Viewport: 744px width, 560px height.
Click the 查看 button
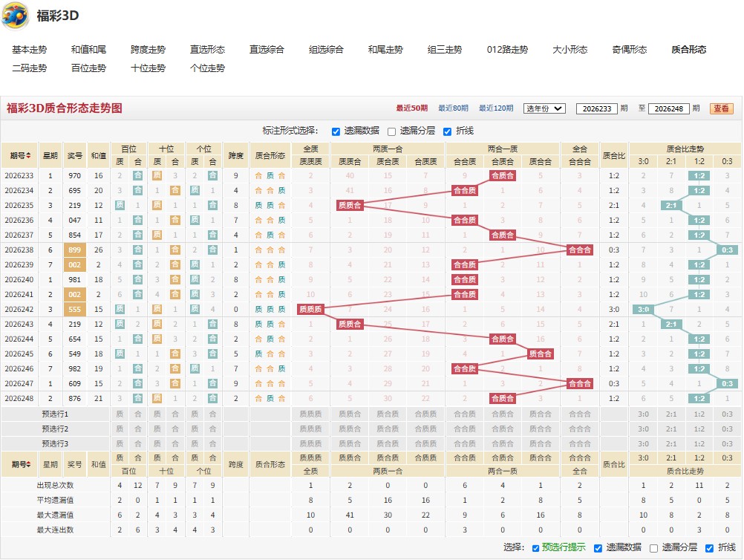click(721, 108)
